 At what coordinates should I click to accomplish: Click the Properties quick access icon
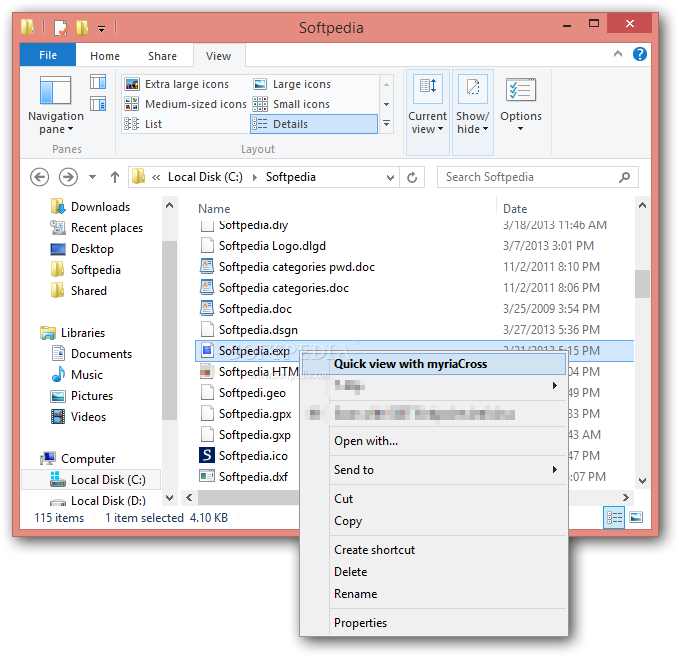pos(61,28)
